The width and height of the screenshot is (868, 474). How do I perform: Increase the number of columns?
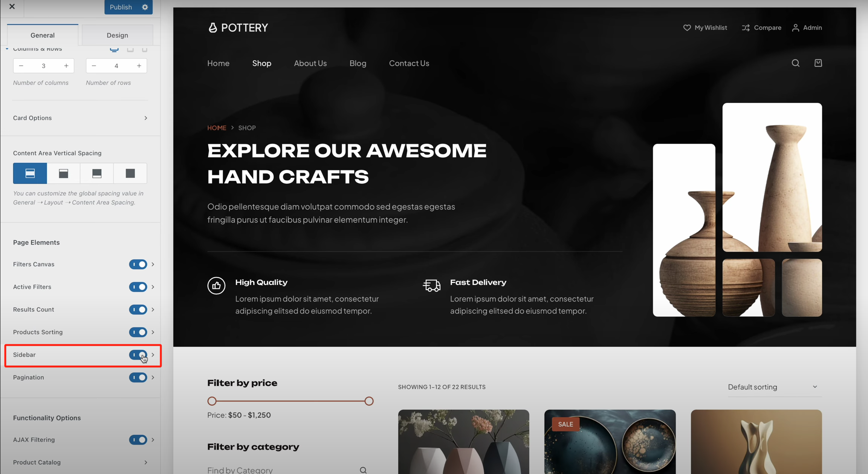pyautogui.click(x=66, y=66)
